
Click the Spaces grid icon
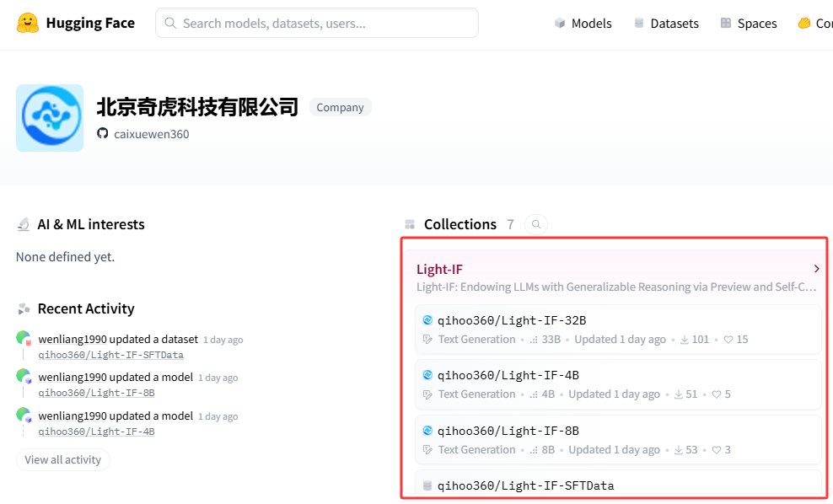726,23
